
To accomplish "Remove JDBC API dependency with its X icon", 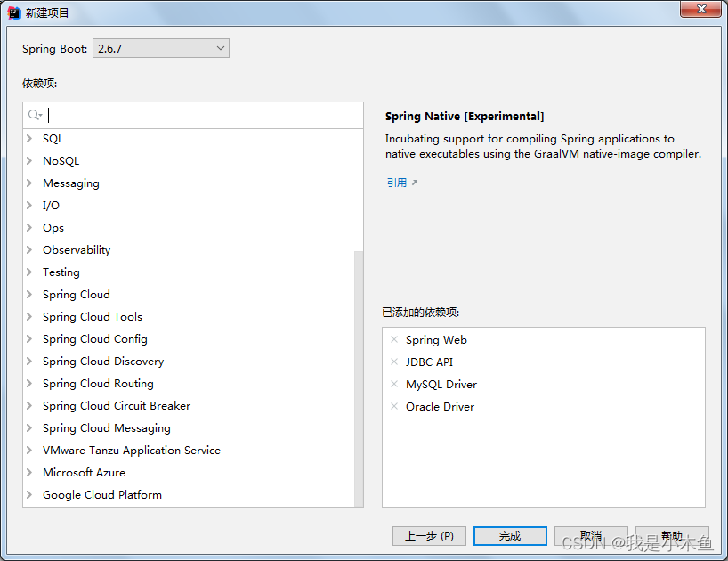I will click(x=394, y=362).
